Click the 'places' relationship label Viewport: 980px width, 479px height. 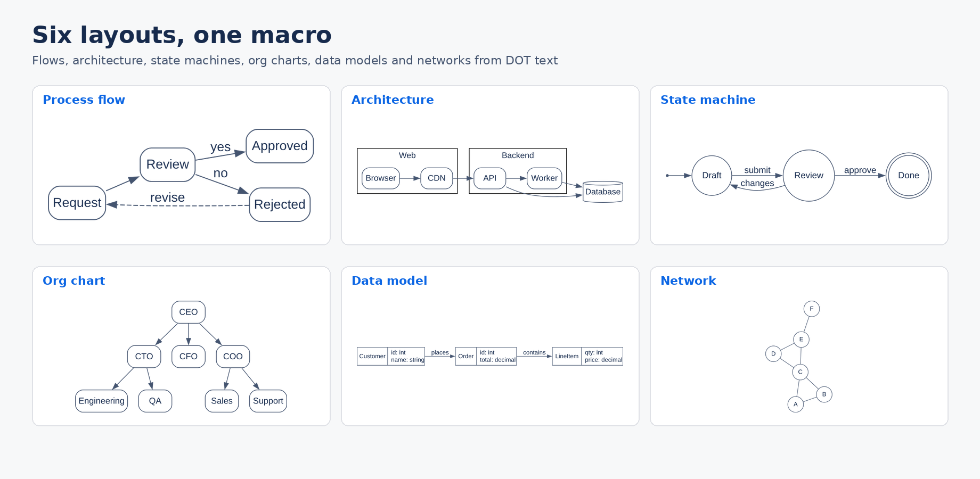tap(440, 353)
